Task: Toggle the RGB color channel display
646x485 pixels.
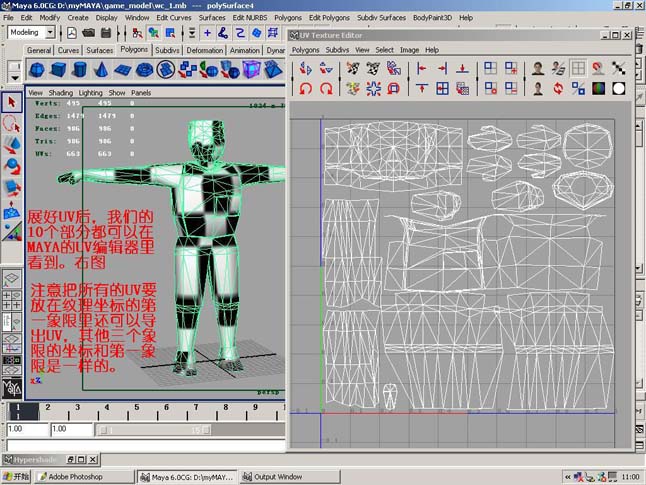Action: point(598,88)
